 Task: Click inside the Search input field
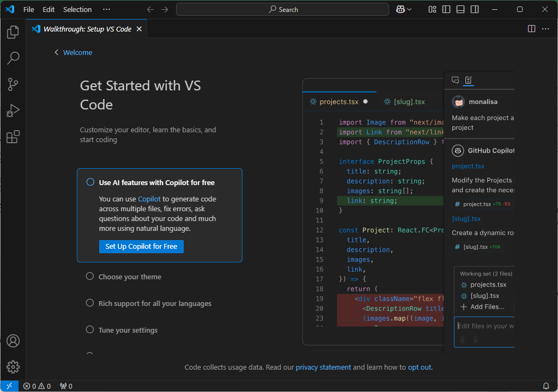tap(282, 9)
